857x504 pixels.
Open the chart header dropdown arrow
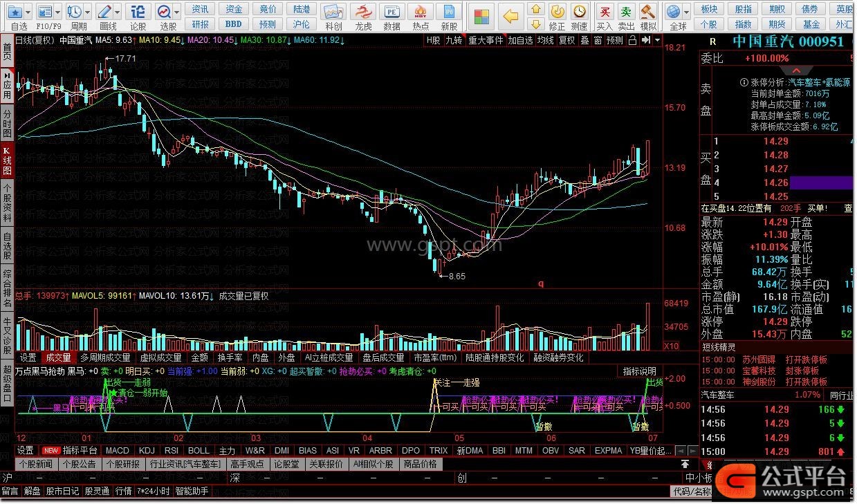[656, 40]
